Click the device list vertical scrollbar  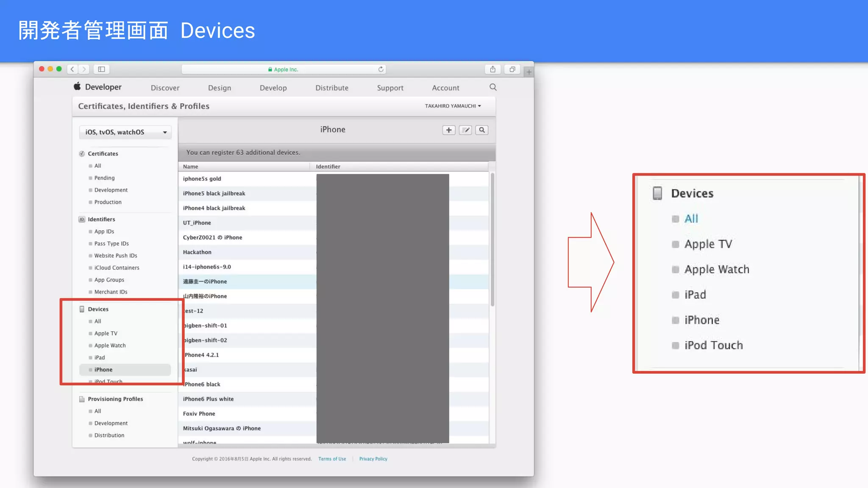(x=492, y=239)
